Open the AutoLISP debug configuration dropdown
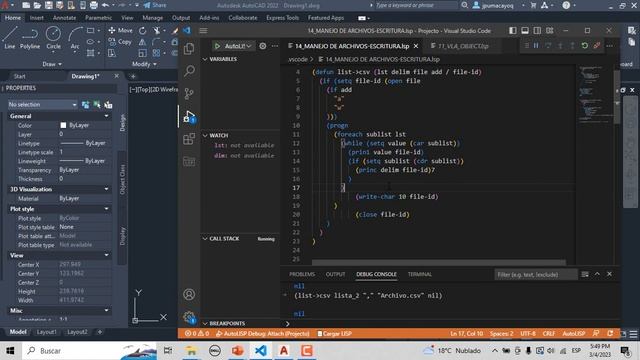The height and width of the screenshot is (360, 640). coord(238,46)
